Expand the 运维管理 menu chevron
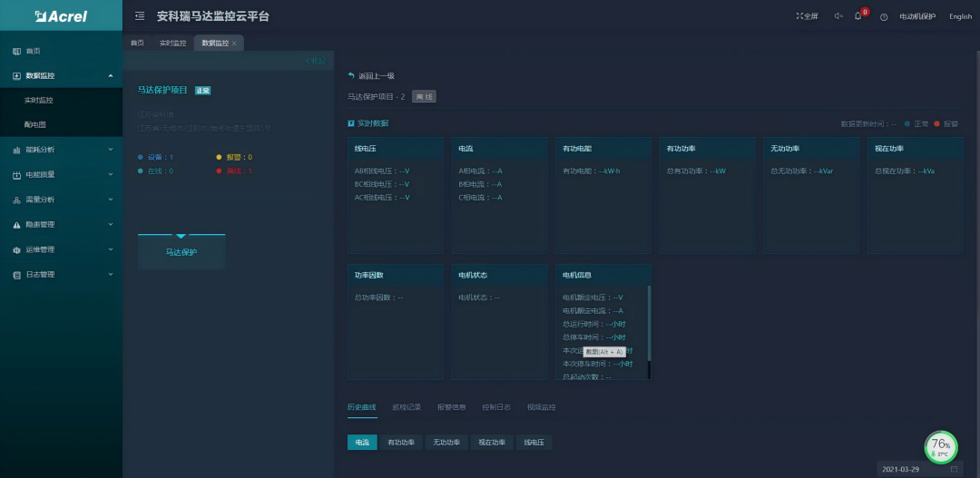The height and width of the screenshot is (478, 980). pos(111,249)
